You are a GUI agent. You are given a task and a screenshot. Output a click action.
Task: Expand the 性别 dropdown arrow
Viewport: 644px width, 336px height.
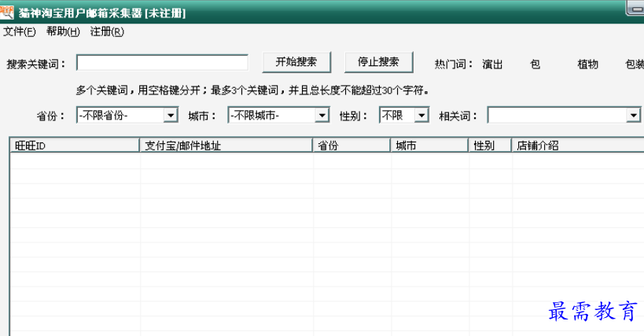(421, 116)
